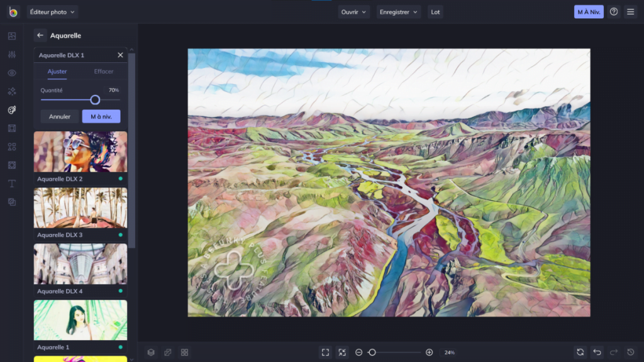Viewport: 644px width, 362px height.
Task: Click the undo arrow icon
Action: point(597,353)
